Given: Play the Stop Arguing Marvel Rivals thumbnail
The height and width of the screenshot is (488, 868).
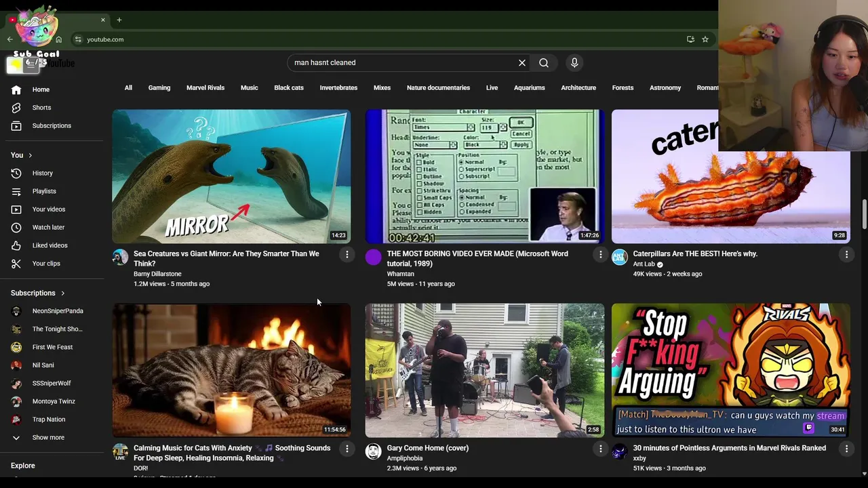Looking at the screenshot, I should click(731, 370).
